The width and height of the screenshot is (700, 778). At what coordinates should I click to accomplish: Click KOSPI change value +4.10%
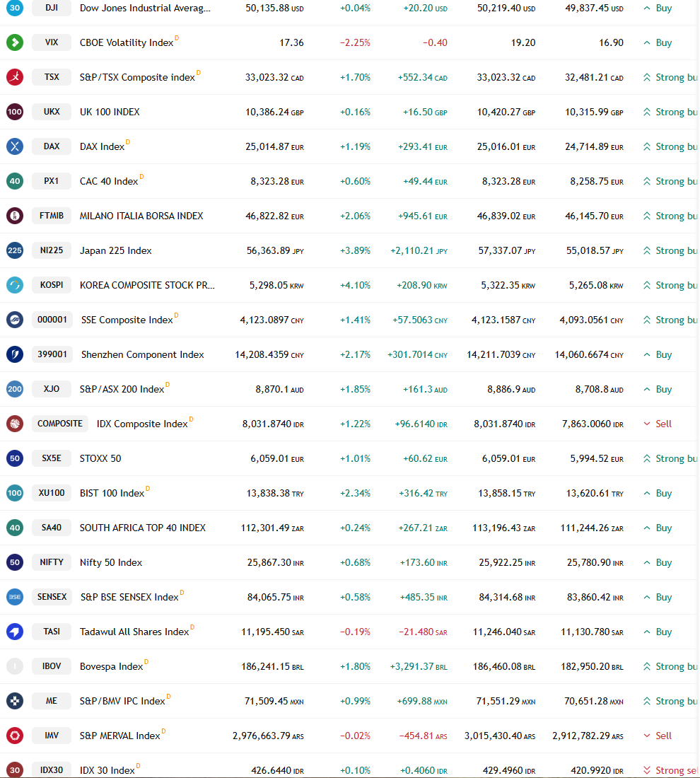(355, 285)
